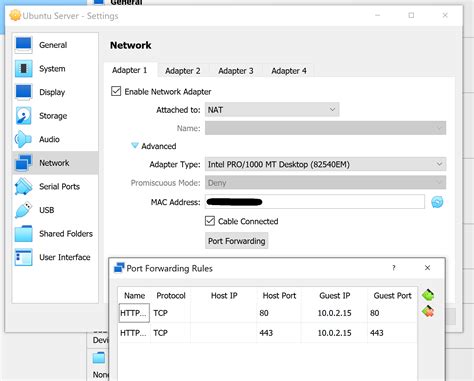Click the Guest Port column header
The height and width of the screenshot is (381, 474).
(x=392, y=295)
